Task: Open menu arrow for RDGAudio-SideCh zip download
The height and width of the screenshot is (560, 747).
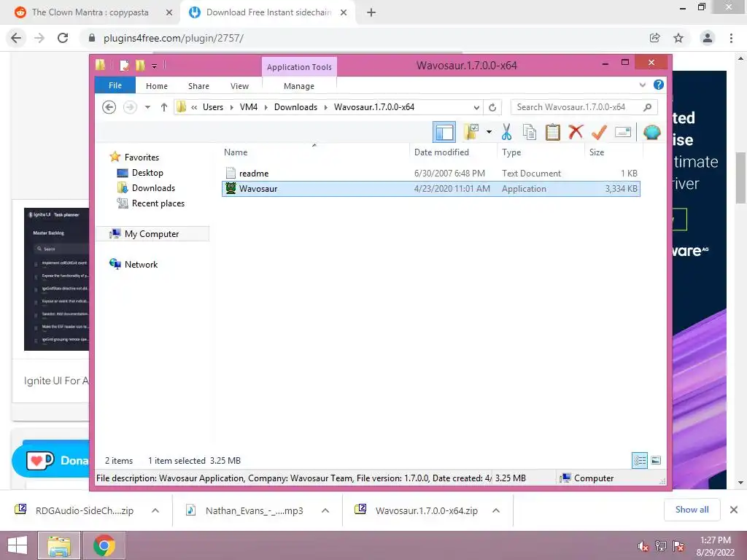Action: point(155,510)
